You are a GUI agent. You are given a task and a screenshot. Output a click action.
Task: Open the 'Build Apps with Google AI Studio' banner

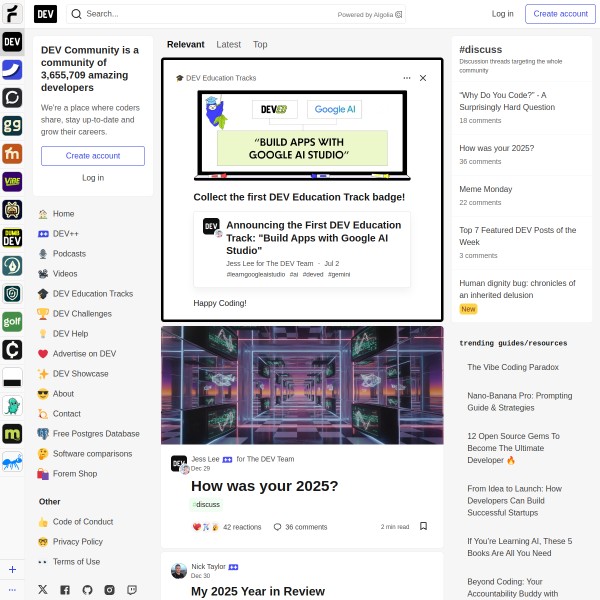point(302,135)
